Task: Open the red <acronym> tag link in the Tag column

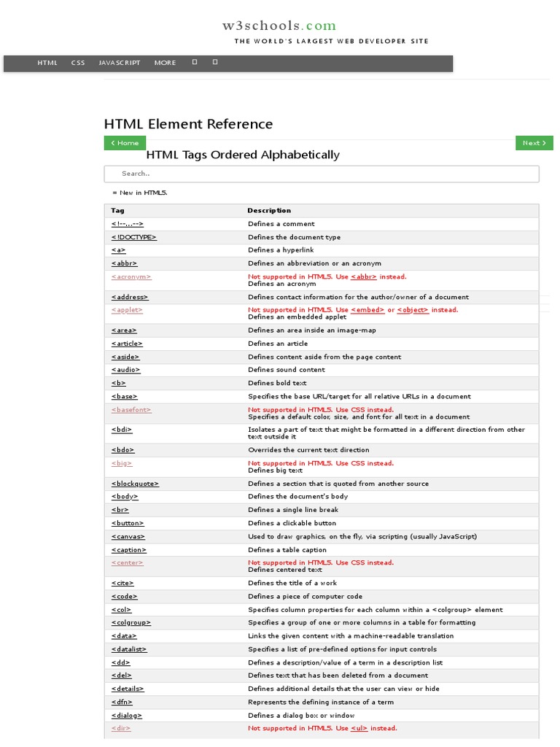Action: (131, 277)
